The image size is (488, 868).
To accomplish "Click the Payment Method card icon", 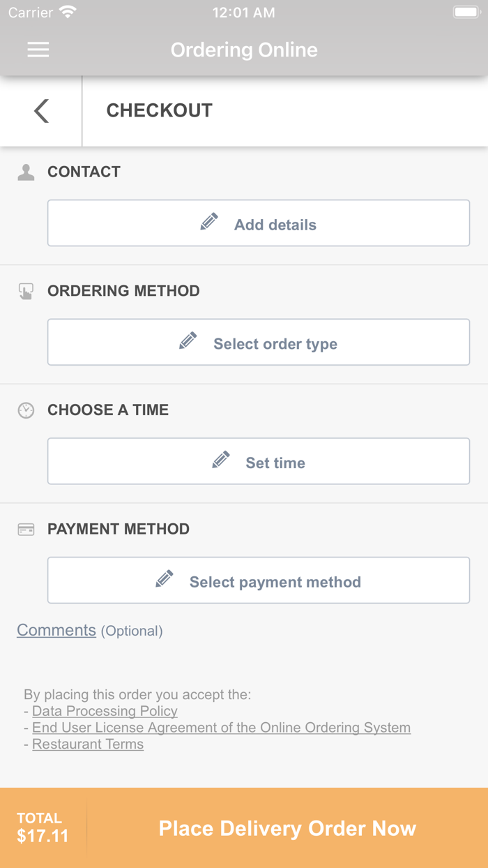I will [x=26, y=530].
